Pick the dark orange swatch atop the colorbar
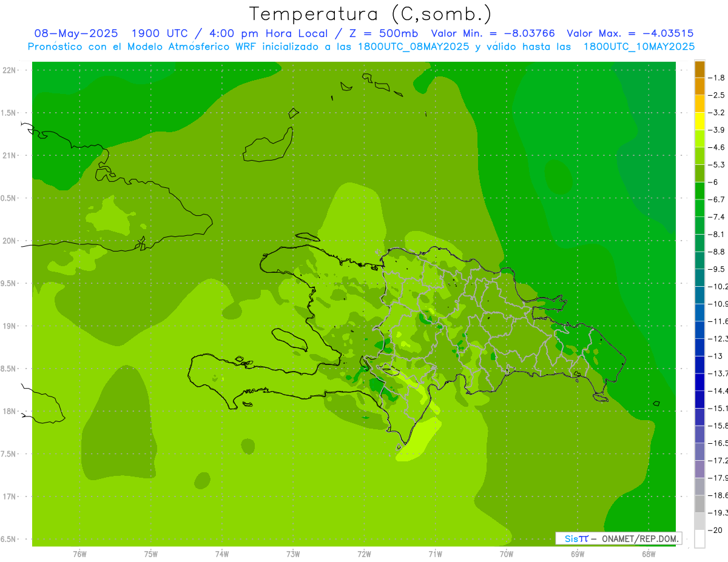Image resolution: width=728 pixels, height=562 pixels. [699, 69]
